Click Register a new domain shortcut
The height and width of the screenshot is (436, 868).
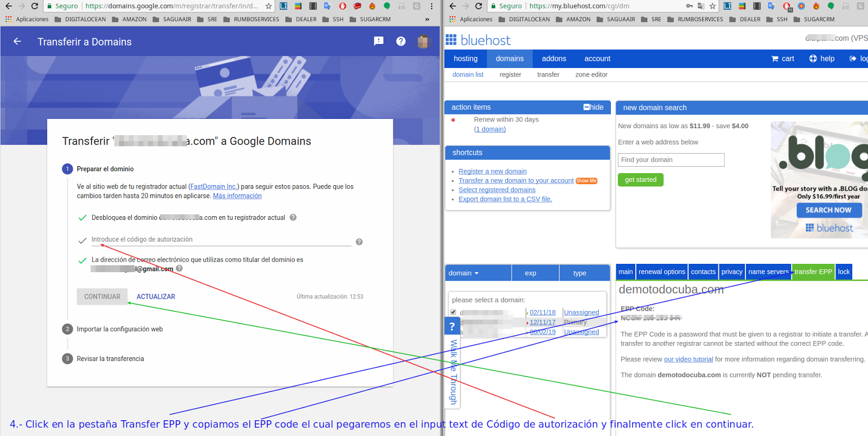[493, 171]
